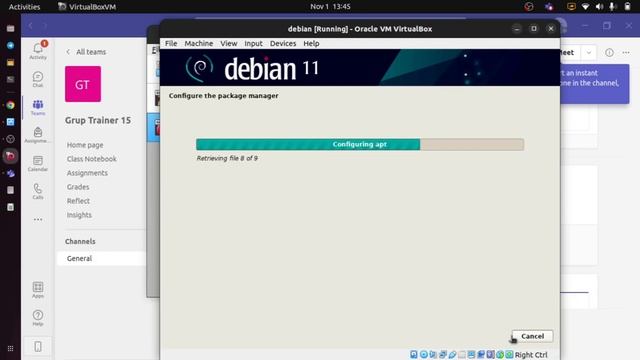Screen dimensions: 640x360
Task: Open Help in Teams sidebar
Action: point(38,318)
